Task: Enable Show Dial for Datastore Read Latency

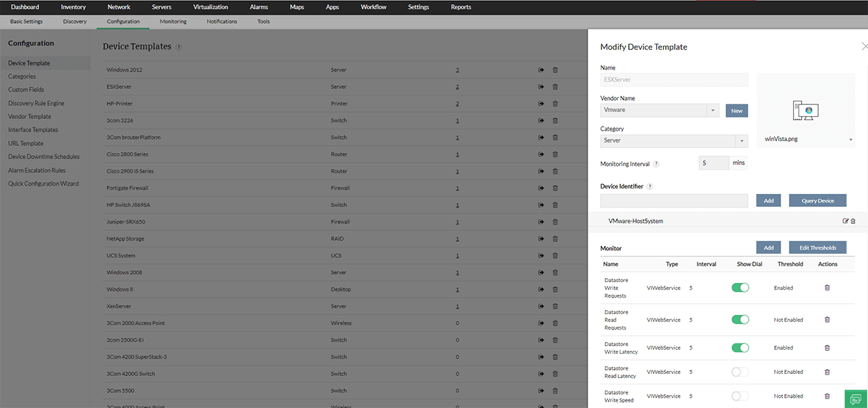Action: tap(740, 371)
